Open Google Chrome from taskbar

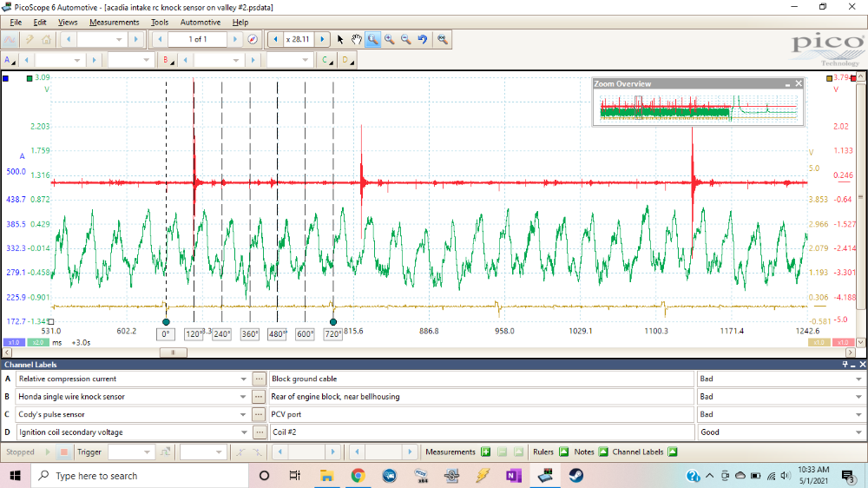pyautogui.click(x=358, y=476)
